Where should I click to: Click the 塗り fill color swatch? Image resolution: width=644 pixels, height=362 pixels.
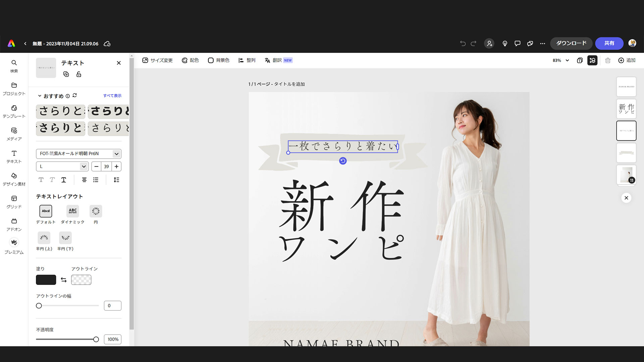(46, 280)
